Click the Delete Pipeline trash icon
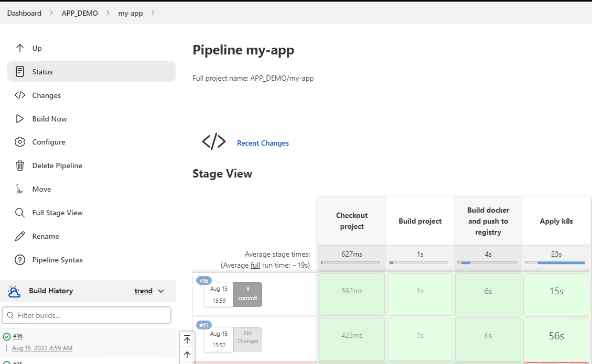 (x=20, y=166)
